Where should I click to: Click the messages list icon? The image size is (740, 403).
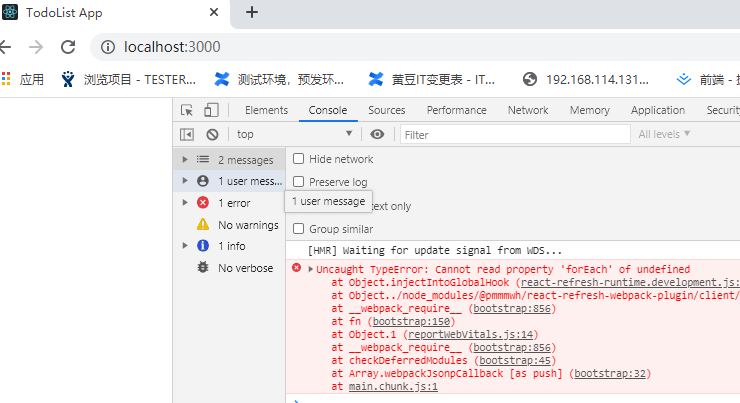203,160
